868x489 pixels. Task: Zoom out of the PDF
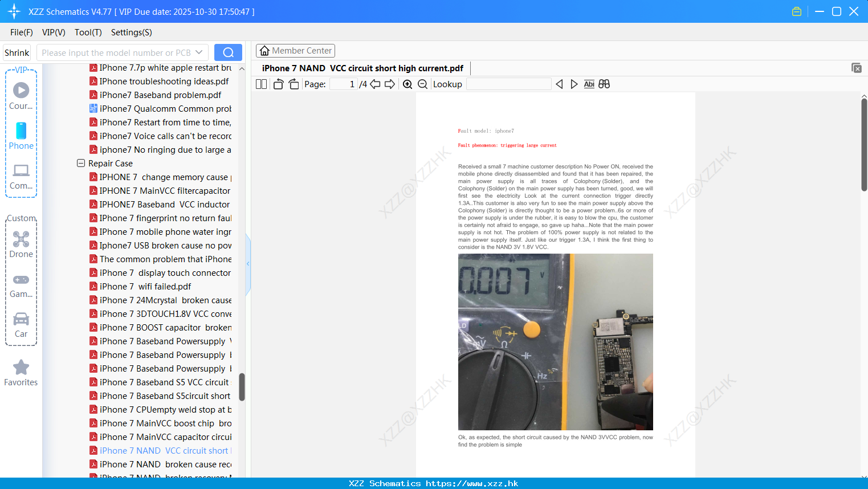[422, 84]
